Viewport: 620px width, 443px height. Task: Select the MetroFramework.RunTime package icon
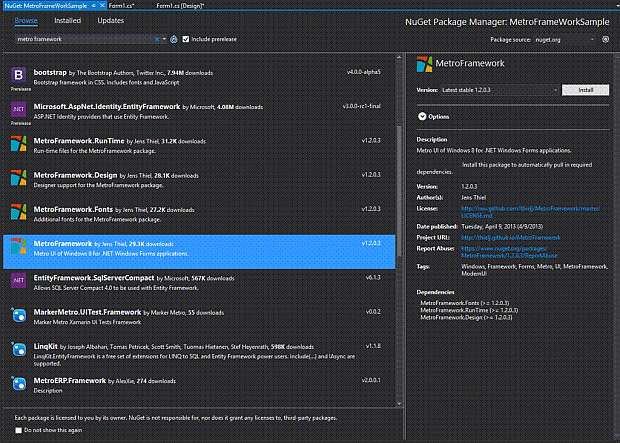19,143
